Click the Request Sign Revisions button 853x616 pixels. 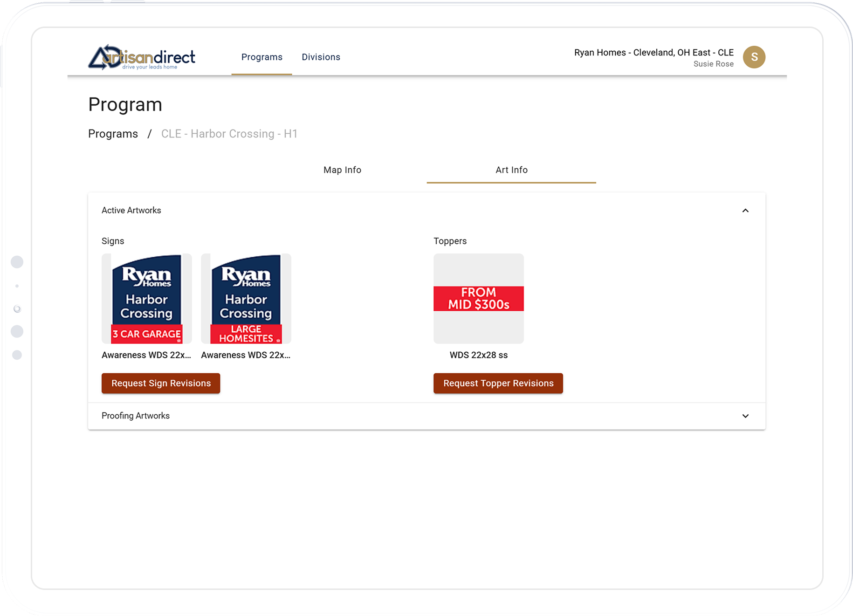(160, 383)
